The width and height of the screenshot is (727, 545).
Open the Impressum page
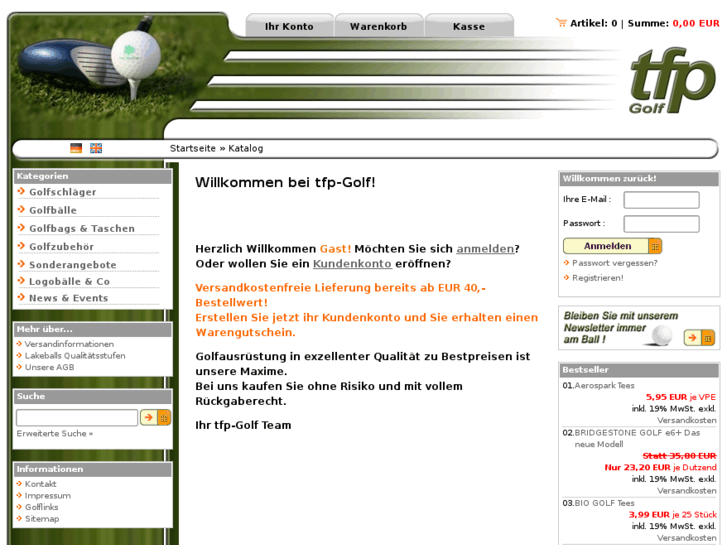pyautogui.click(x=48, y=496)
